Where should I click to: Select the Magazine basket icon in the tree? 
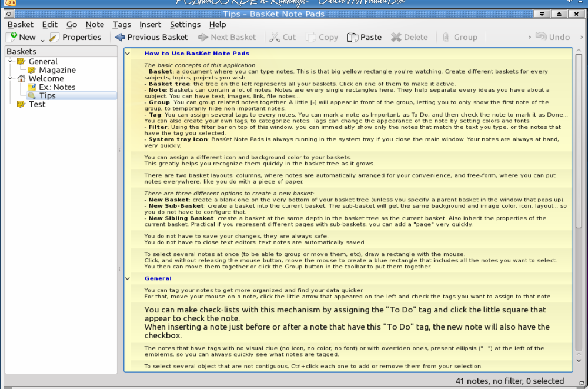coord(32,70)
